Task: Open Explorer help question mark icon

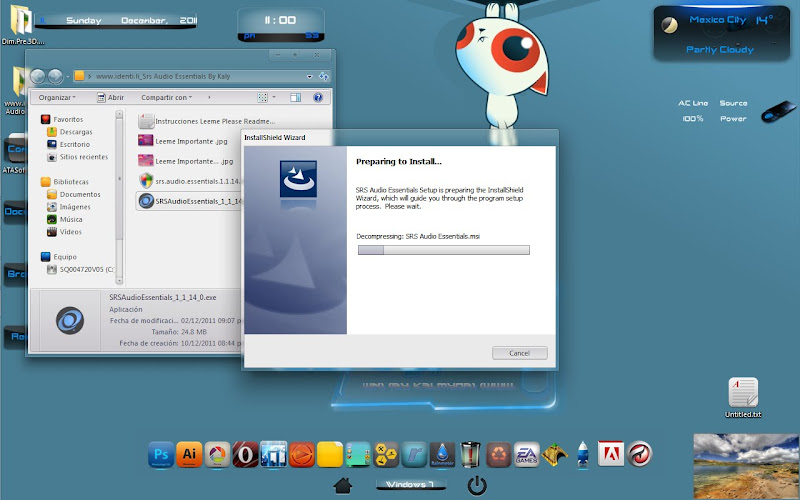Action: coord(318,97)
